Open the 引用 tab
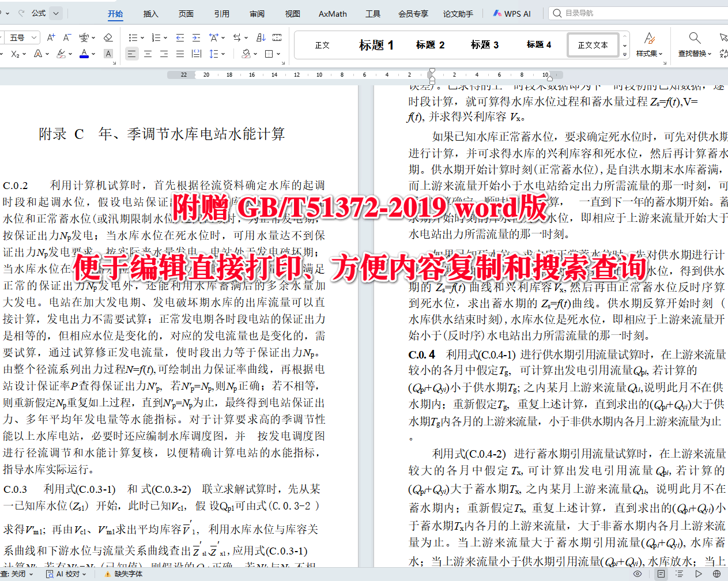This screenshot has width=728, height=581. coord(221,14)
